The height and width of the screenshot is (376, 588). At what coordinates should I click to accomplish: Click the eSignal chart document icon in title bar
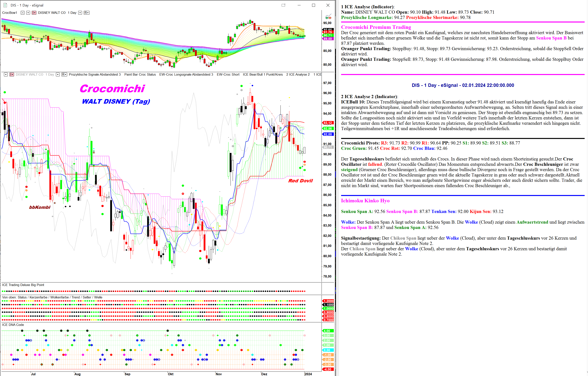coord(5,5)
